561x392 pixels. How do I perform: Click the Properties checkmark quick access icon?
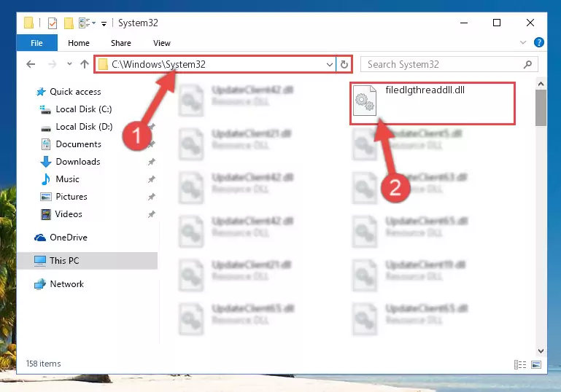pos(53,23)
